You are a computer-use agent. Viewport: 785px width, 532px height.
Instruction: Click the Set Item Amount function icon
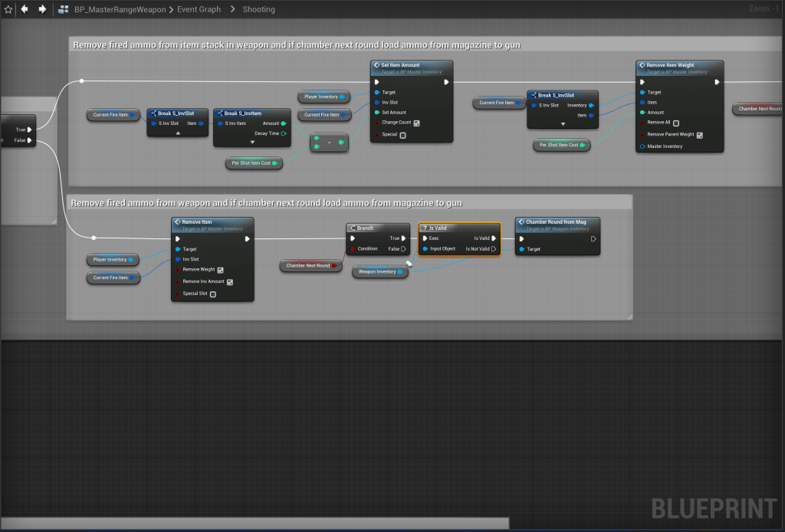pos(376,65)
